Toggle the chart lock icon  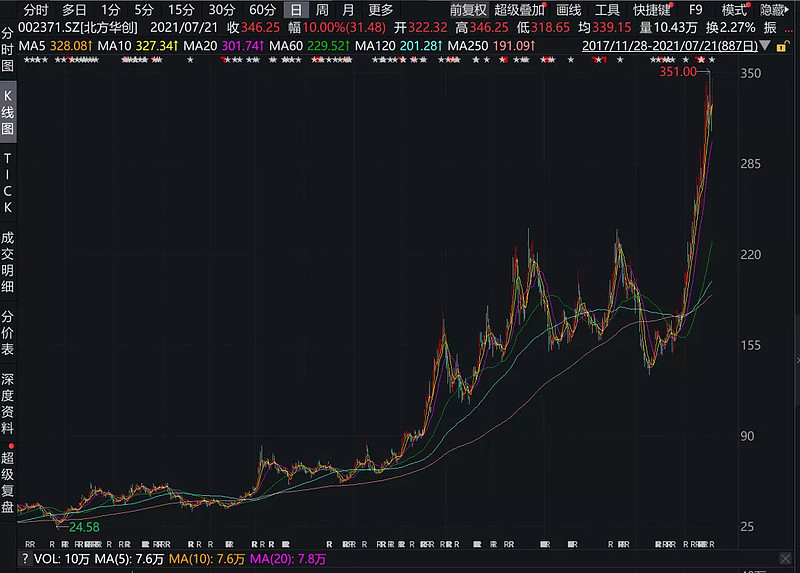(782, 46)
